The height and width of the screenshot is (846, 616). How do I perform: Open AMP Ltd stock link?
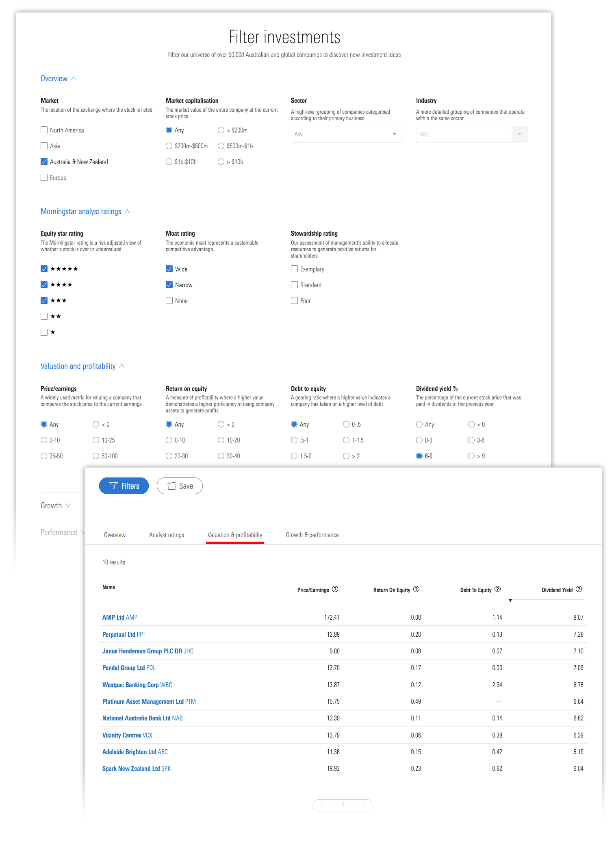pyautogui.click(x=120, y=617)
